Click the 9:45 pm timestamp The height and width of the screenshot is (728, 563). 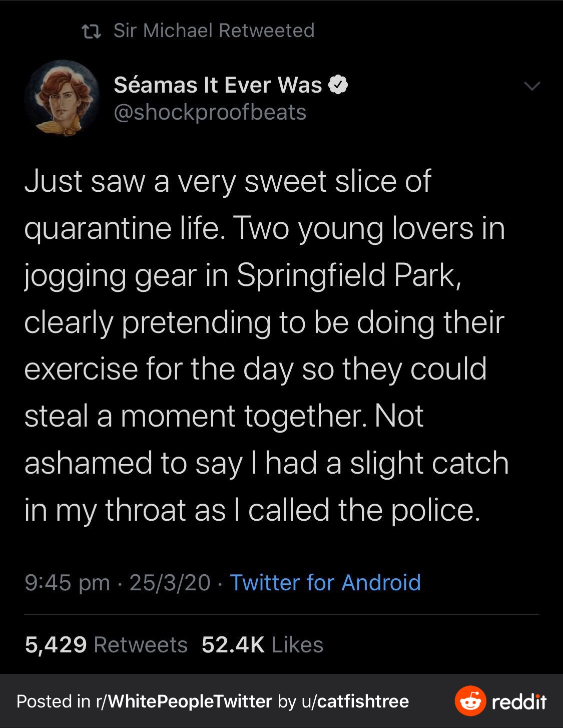[x=67, y=583]
